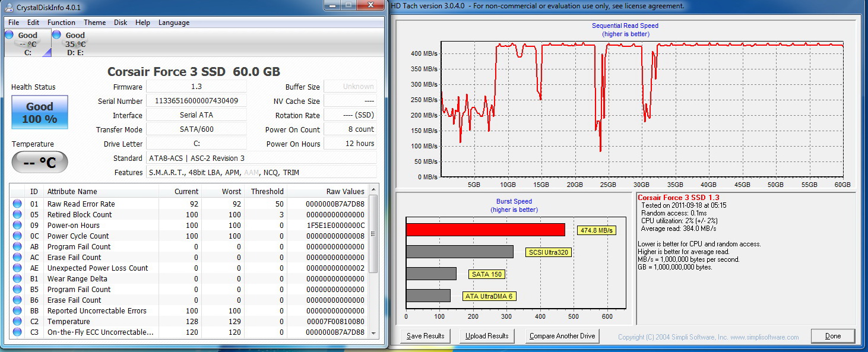Viewport: 868px width, 352px height.
Task: Click status orb for C2 Temperature row
Action: coord(17,322)
